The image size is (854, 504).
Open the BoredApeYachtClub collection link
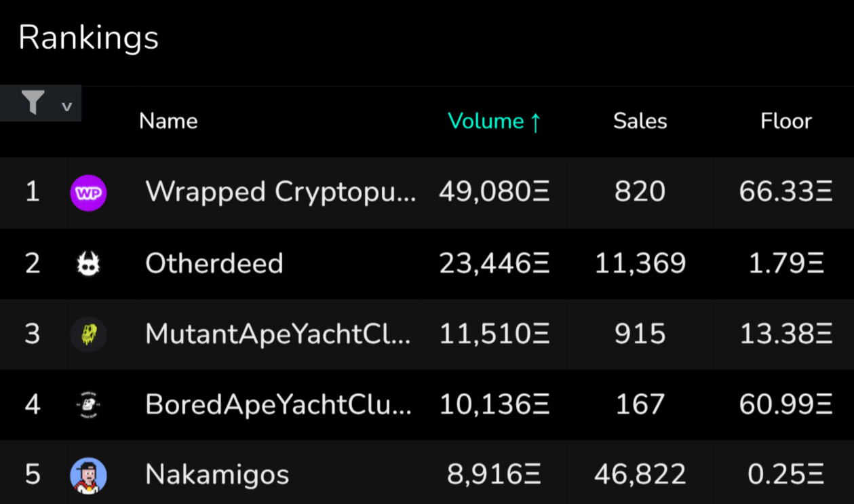(278, 405)
